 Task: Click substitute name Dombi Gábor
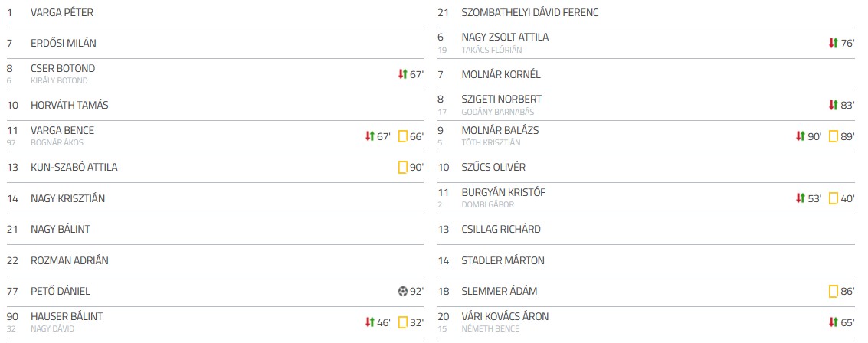(x=487, y=204)
